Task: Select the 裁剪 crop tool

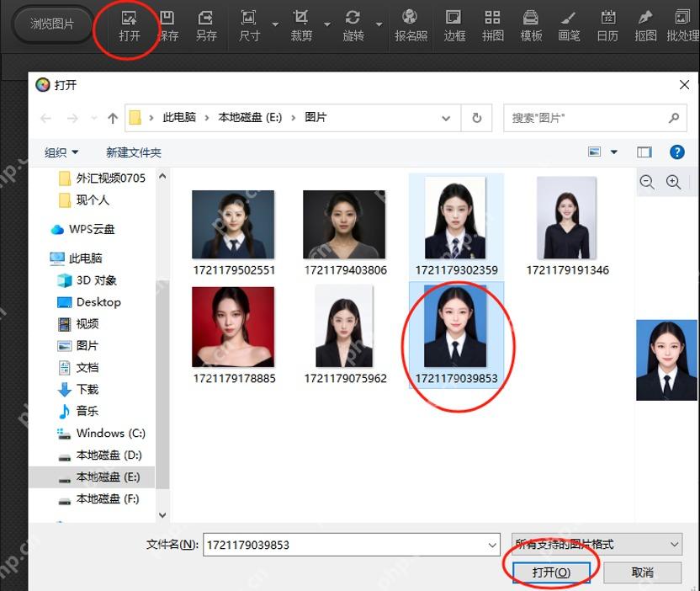Action: pyautogui.click(x=301, y=26)
